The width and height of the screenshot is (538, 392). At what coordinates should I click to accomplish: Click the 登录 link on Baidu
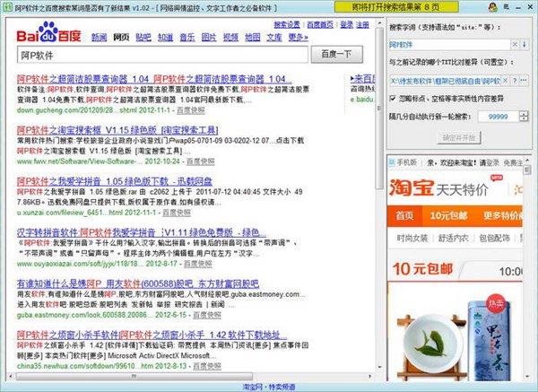347,25
